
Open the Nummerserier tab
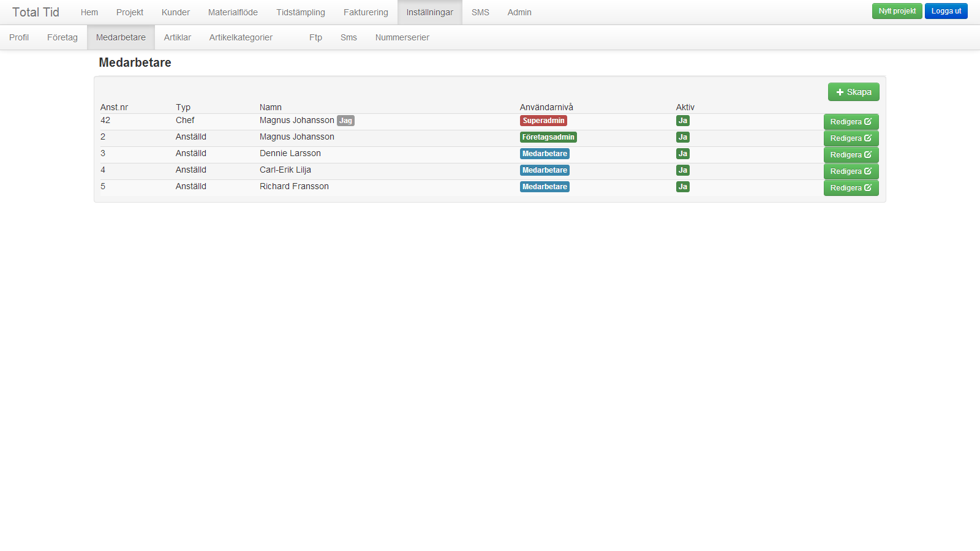coord(402,37)
